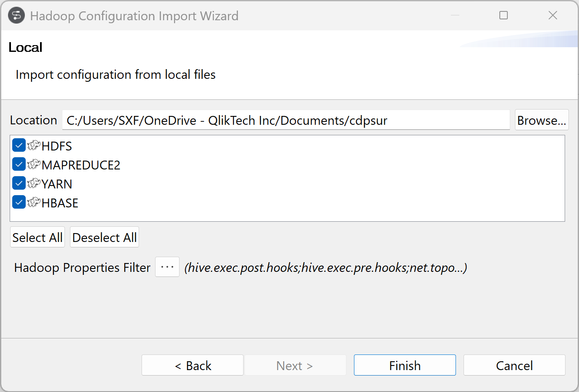The height and width of the screenshot is (392, 579).
Task: Uncheck the HBASE service checkbox
Action: pos(19,202)
